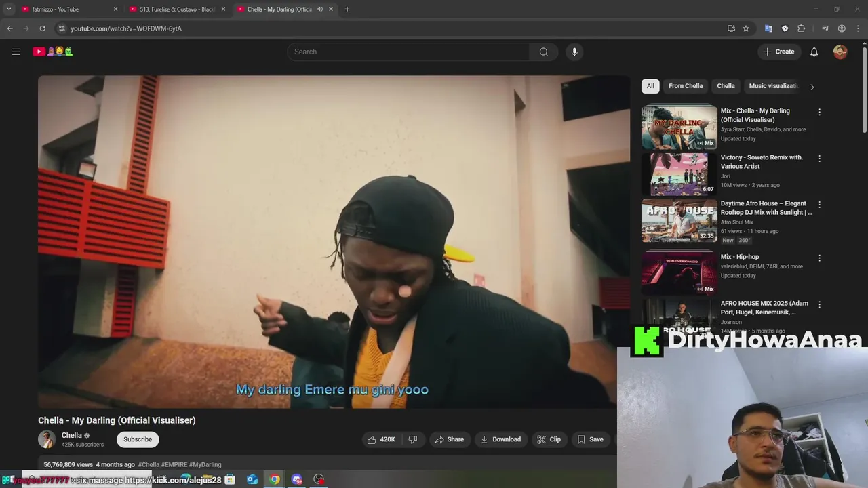Open Chrome media controls icon
868x488 pixels.
[x=825, y=28]
